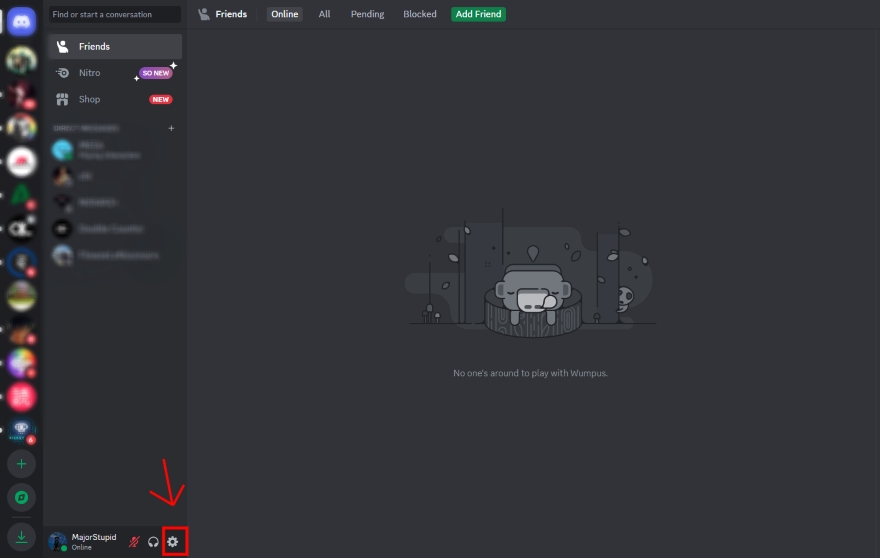Open the rainbow swirl server icon

pos(21,363)
